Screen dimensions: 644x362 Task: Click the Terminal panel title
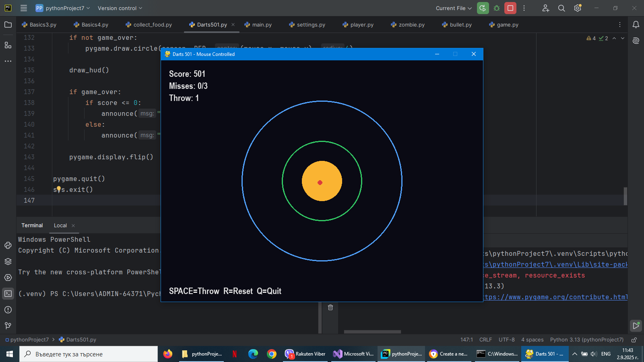click(x=32, y=225)
